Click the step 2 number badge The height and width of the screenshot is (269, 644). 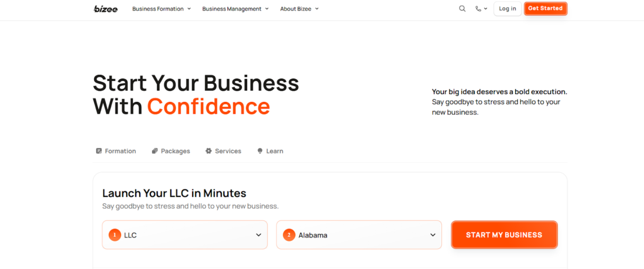point(289,235)
